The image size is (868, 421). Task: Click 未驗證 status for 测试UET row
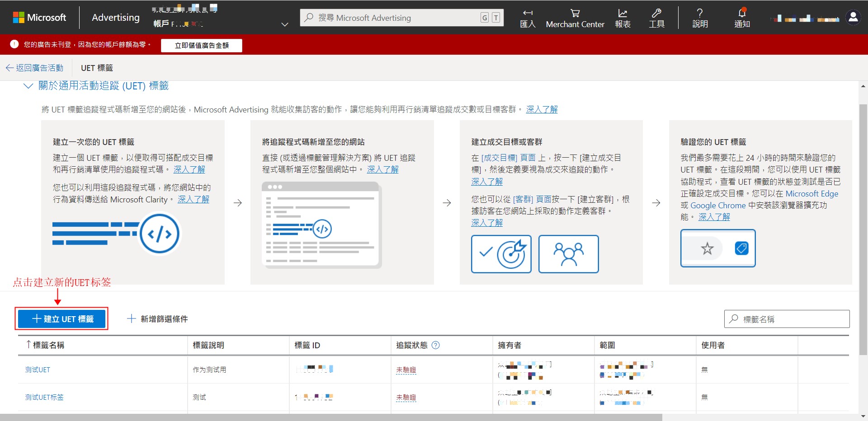coord(406,370)
